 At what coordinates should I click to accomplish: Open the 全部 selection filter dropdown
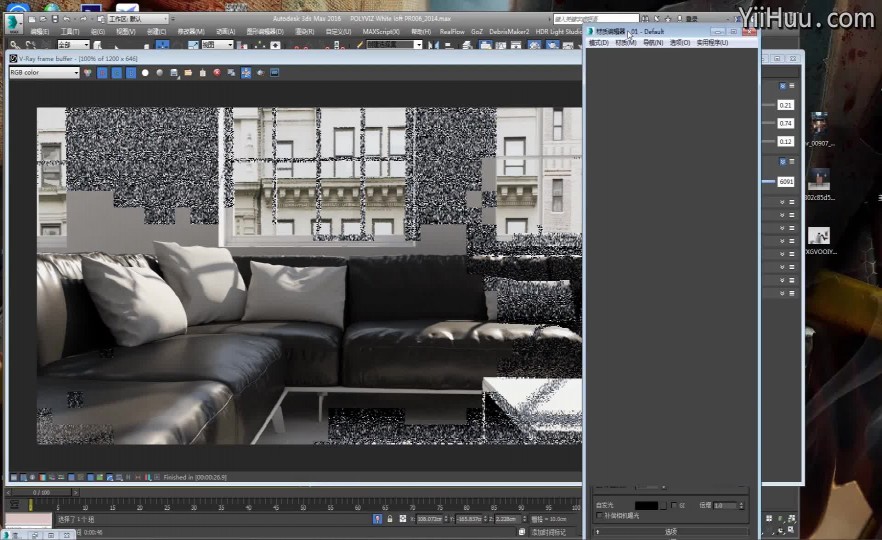click(73, 45)
